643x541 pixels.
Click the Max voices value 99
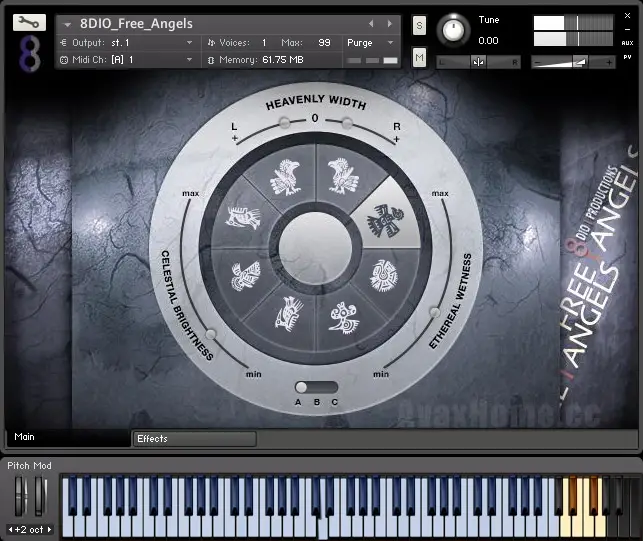(324, 43)
